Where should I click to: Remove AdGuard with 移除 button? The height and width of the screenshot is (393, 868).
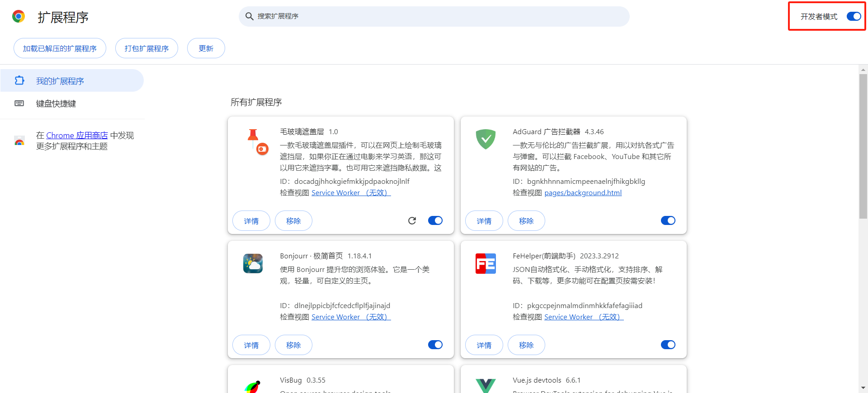coord(526,221)
